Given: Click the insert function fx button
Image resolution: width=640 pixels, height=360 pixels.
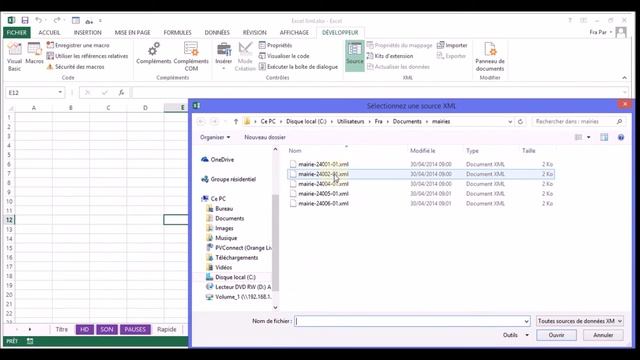Looking at the screenshot, I should click(121, 93).
